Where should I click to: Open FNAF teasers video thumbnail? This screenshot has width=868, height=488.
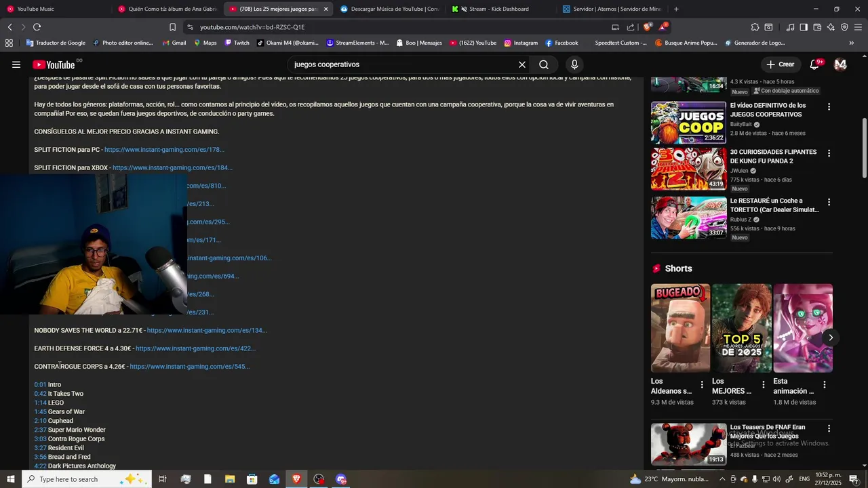coord(688,445)
